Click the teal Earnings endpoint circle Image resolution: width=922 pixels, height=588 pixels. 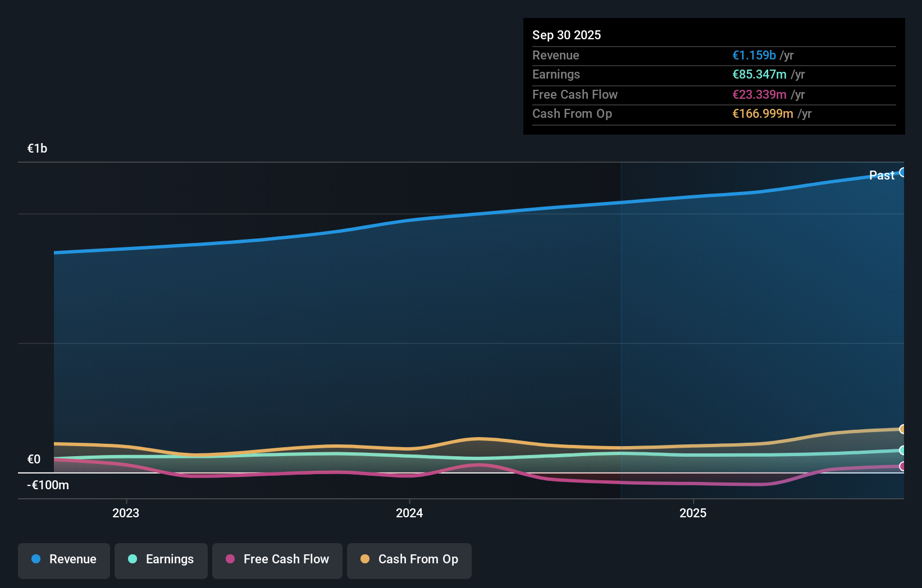(x=903, y=449)
